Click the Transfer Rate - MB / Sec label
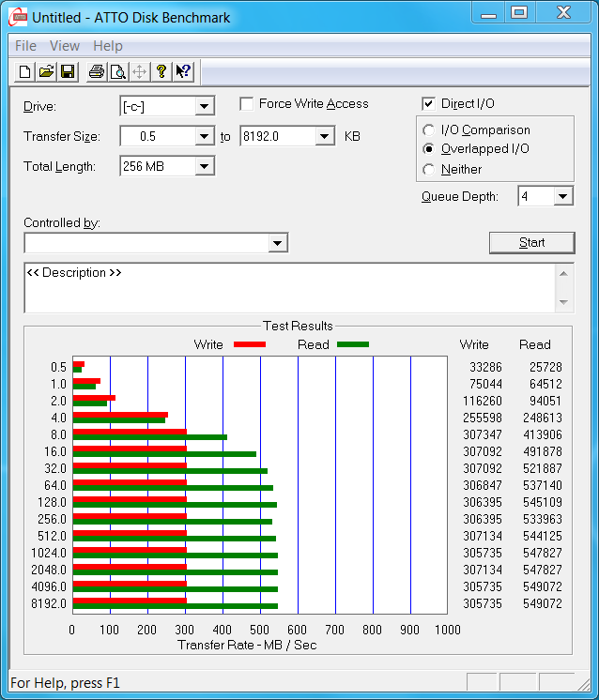The image size is (599, 700). (x=247, y=645)
